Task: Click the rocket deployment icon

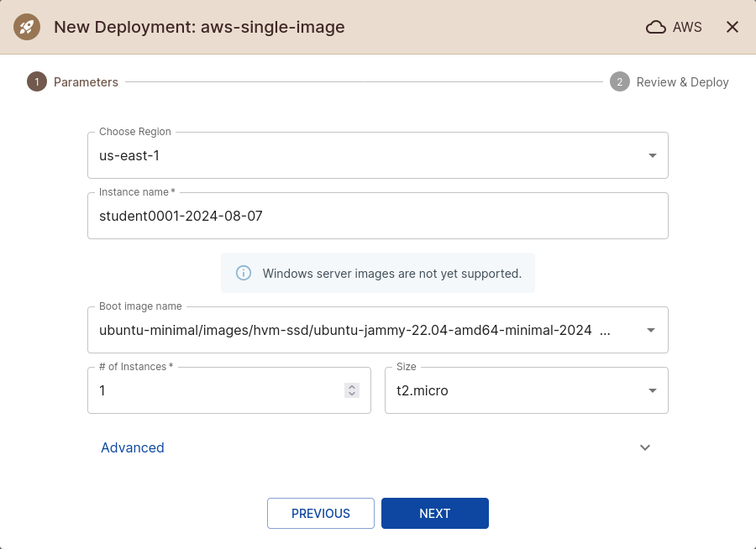Action: (x=27, y=27)
